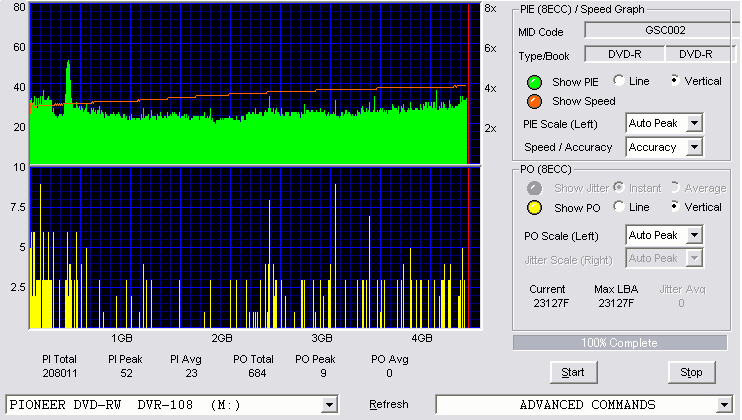
Task: Select Line mode for PO graph
Action: 618,206
